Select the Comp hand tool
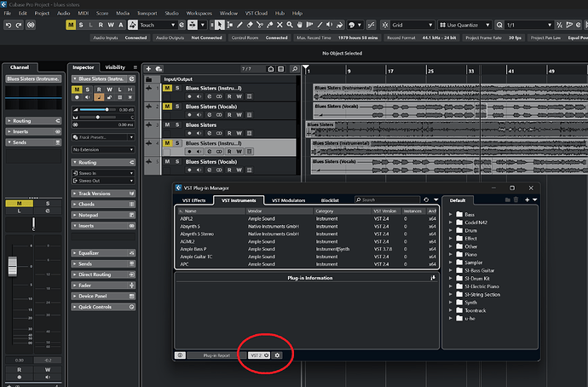This screenshot has width=588, height=387. coord(300,25)
